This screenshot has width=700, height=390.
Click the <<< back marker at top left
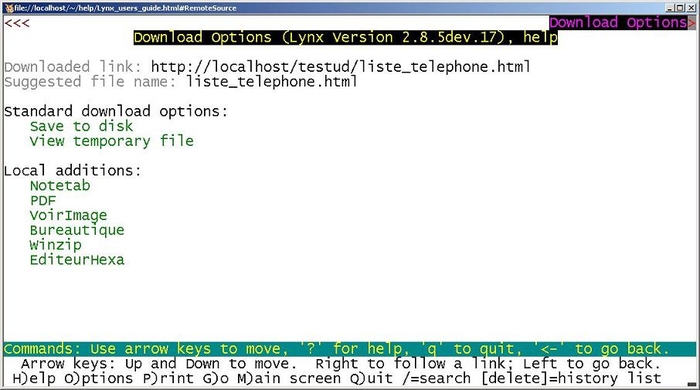[x=17, y=23]
